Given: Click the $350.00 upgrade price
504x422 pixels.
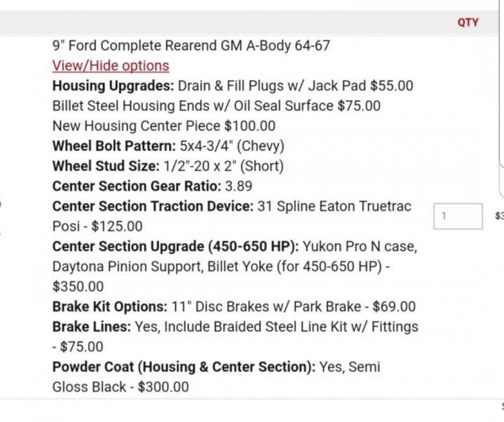Looking at the screenshot, I should pos(78,287).
